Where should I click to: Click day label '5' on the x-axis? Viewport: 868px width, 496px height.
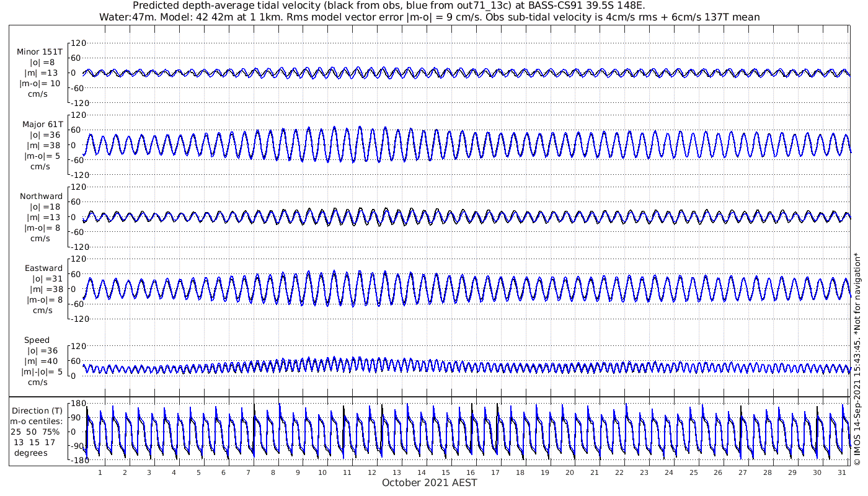[199, 472]
